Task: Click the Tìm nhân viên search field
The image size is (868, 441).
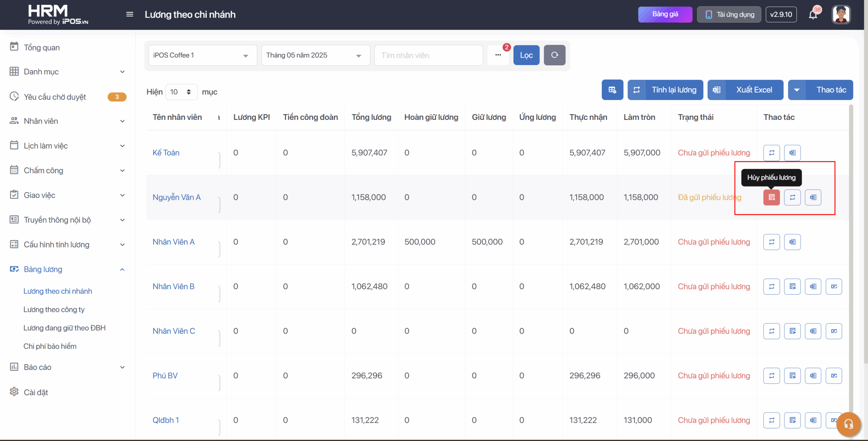Action: tap(428, 55)
